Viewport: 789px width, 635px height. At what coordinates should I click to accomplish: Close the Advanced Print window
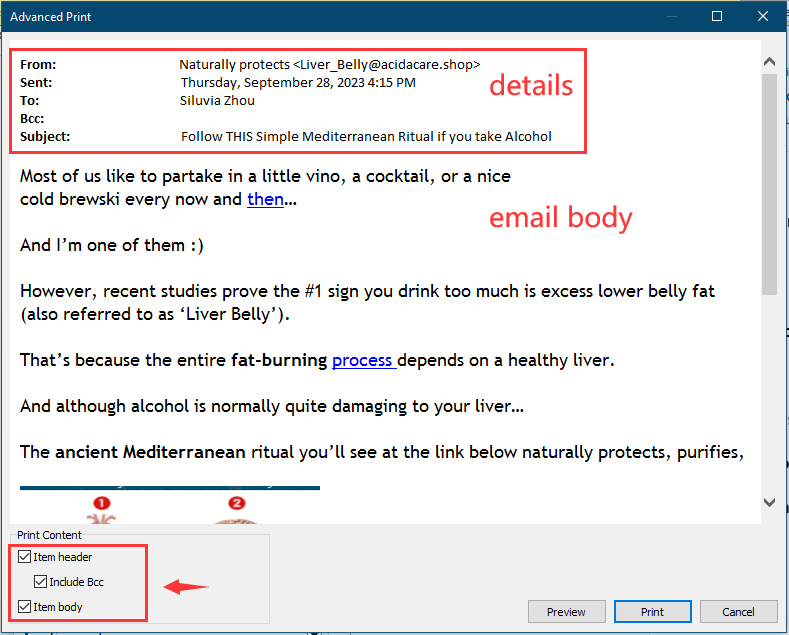(763, 16)
